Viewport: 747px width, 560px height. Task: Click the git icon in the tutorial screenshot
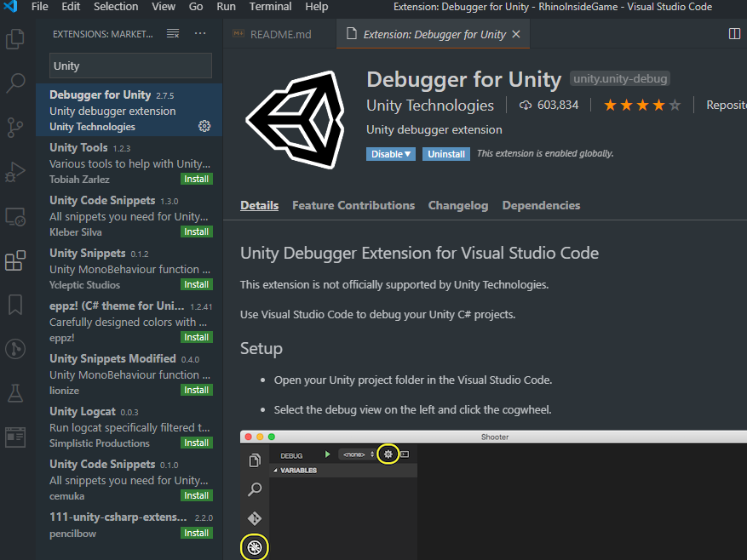click(x=255, y=518)
